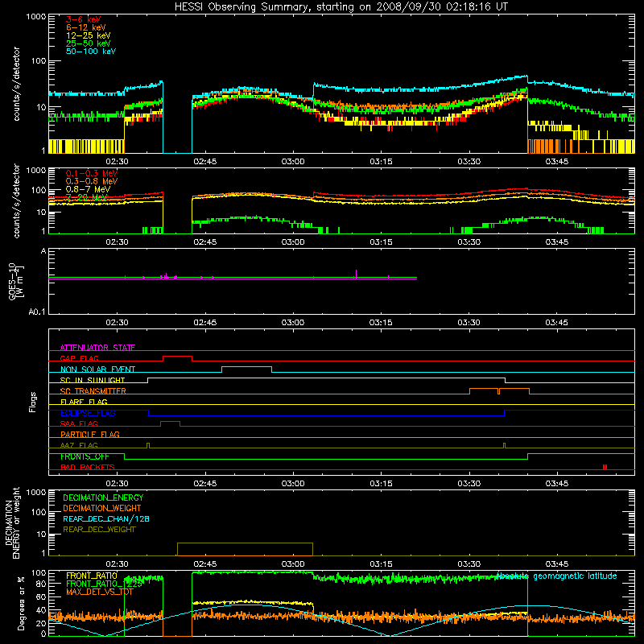Click the raised GAP_FLAG red pulse
644x644 pixels.
pos(177,357)
